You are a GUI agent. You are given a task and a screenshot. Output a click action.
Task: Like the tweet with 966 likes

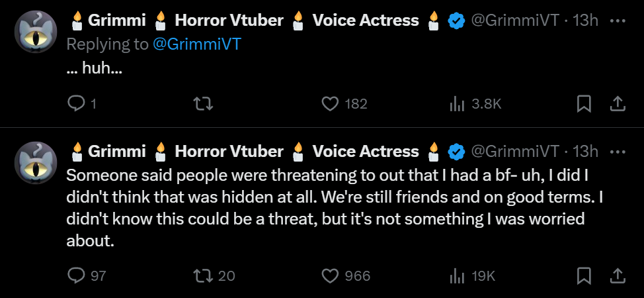pos(345,275)
